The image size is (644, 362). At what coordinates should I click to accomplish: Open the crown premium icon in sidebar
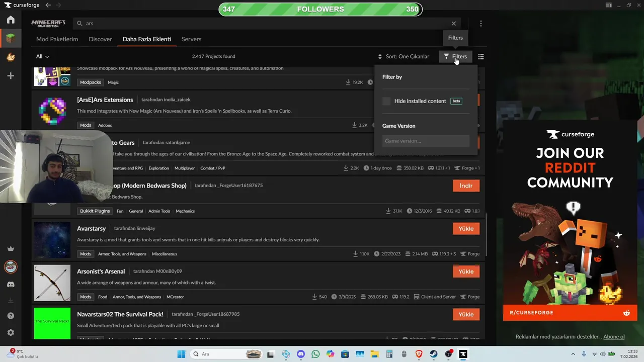(x=11, y=249)
